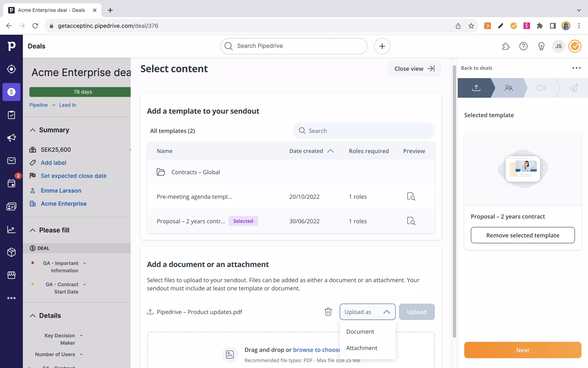Collapse the Summary section
The width and height of the screenshot is (588, 368).
32,130
